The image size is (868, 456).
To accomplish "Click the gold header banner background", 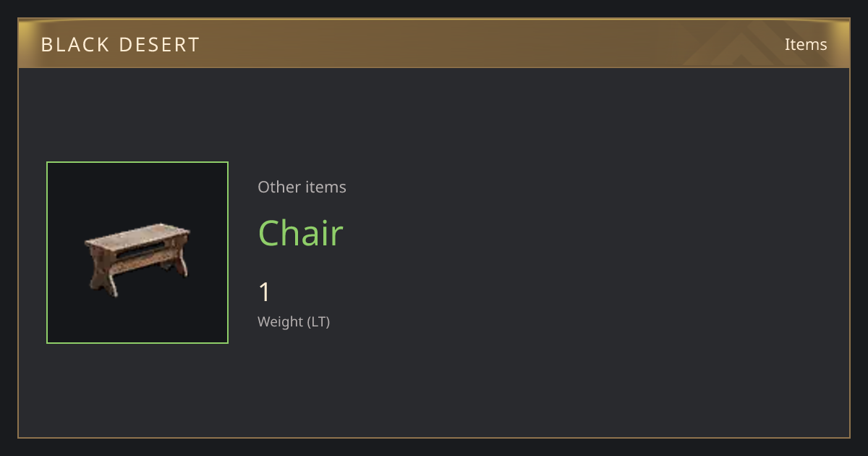I will (434, 43).
